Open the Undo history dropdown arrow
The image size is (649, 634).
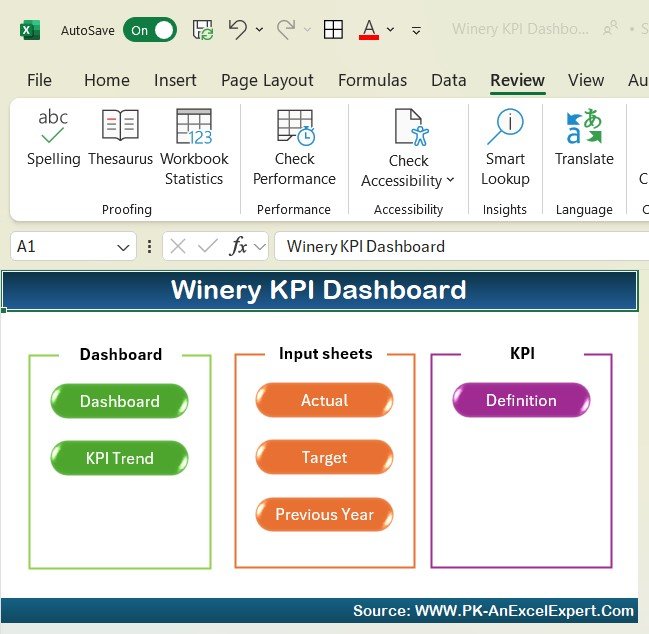(x=260, y=30)
